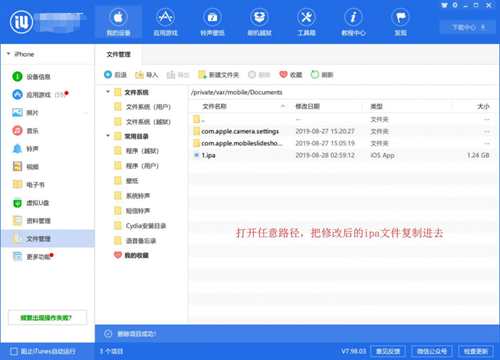Open the Toolbox wrench icon
Image resolution: width=500 pixels, height=360 pixels.
tap(306, 22)
